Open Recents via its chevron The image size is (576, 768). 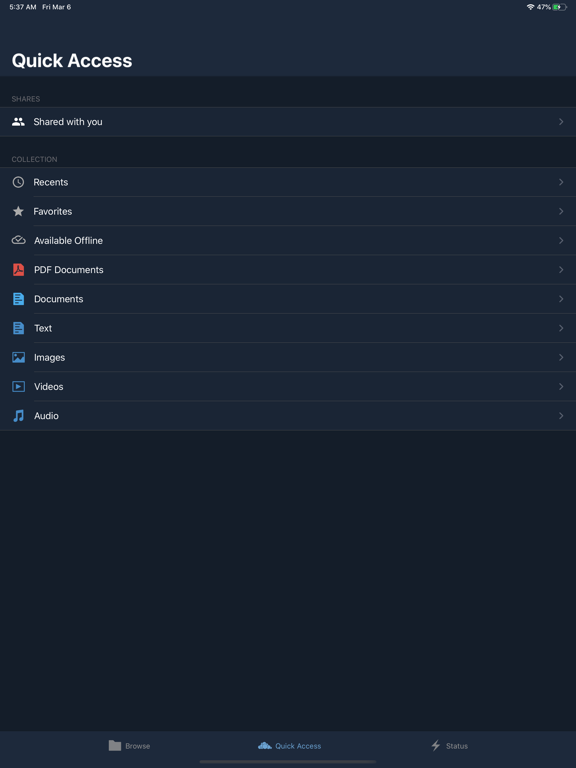pyautogui.click(x=561, y=182)
